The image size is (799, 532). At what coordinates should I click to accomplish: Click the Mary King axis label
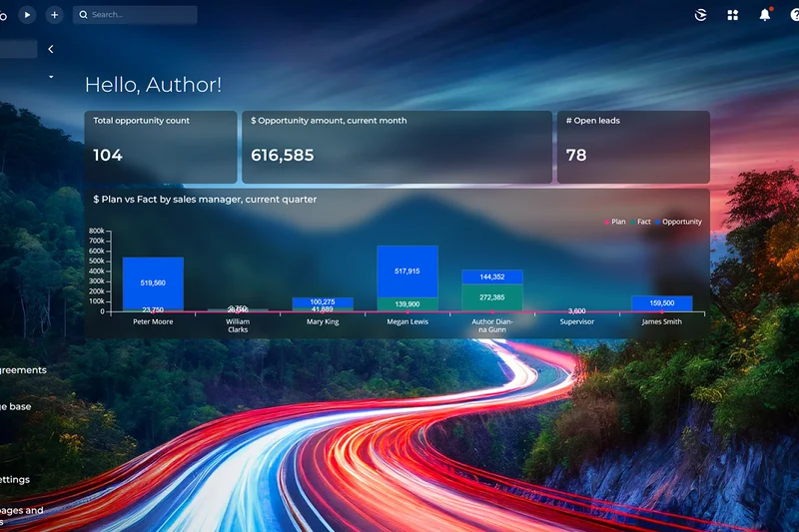click(x=323, y=321)
